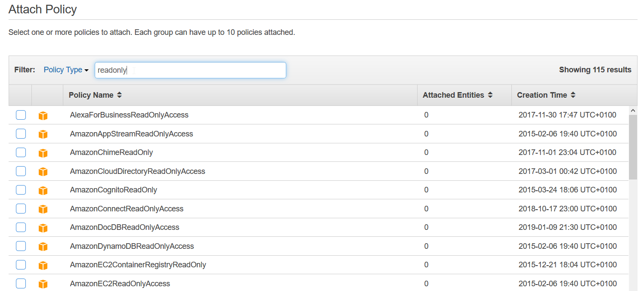Click the AmazonChimeReadOnly policy name

pyautogui.click(x=111, y=152)
